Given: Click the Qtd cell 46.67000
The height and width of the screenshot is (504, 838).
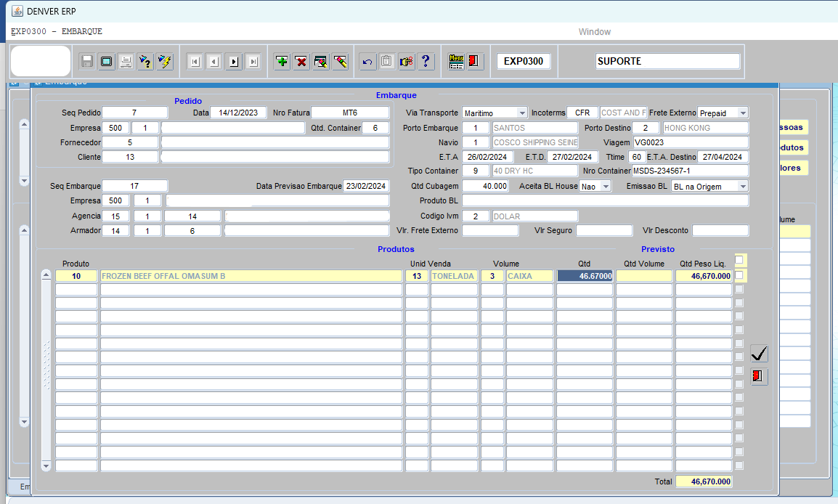Looking at the screenshot, I should [x=585, y=276].
